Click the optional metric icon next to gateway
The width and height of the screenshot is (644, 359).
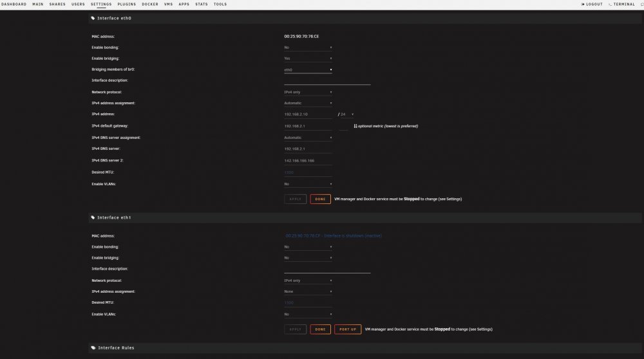click(355, 126)
